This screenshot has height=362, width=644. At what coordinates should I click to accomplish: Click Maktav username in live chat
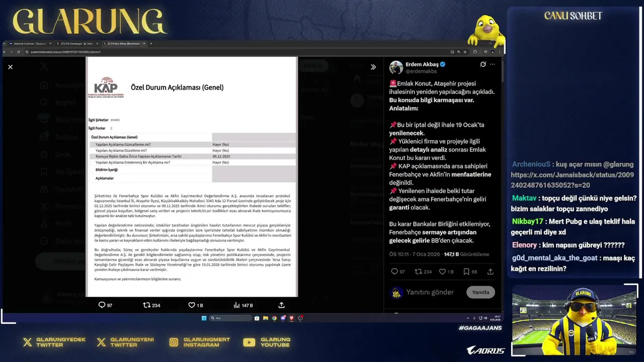524,198
